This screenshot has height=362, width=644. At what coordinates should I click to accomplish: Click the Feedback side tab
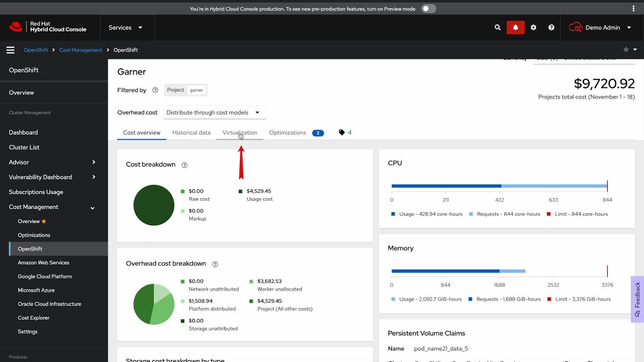pos(637,299)
